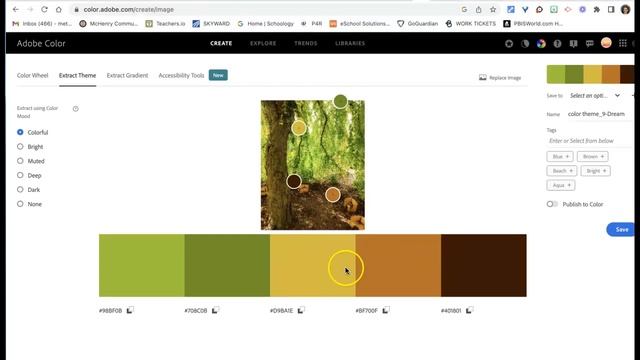Image resolution: width=640 pixels, height=360 pixels.
Task: Add the Brown tag
Action: pyautogui.click(x=593, y=156)
